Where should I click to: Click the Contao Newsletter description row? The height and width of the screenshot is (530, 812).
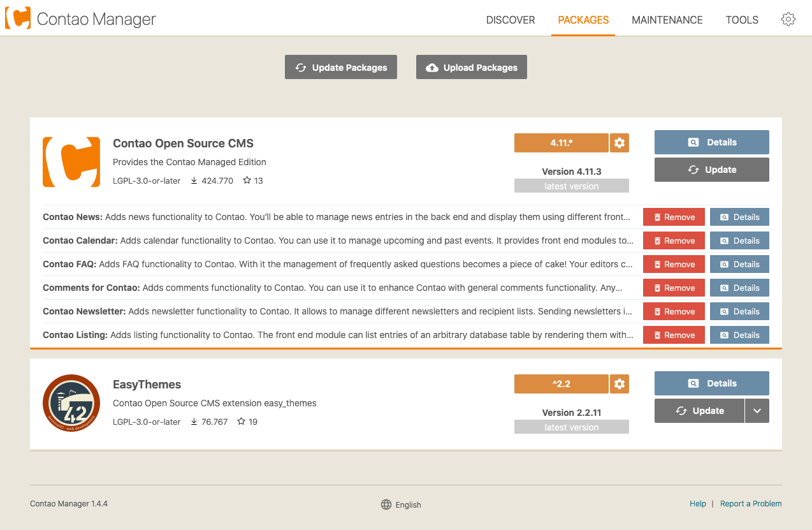[x=338, y=311]
